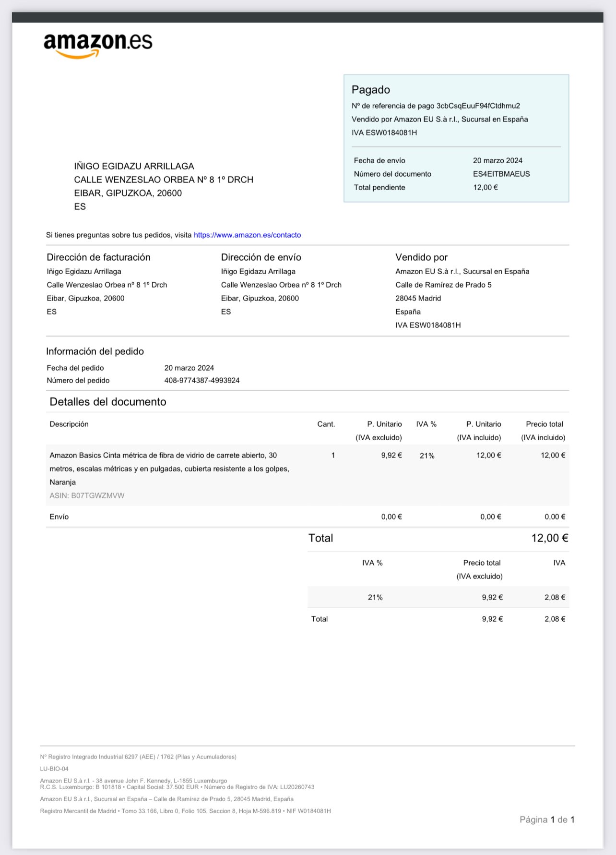Viewport: 616px width, 855px height.
Task: Click the 'Información del pedido' heading
Action: point(95,351)
